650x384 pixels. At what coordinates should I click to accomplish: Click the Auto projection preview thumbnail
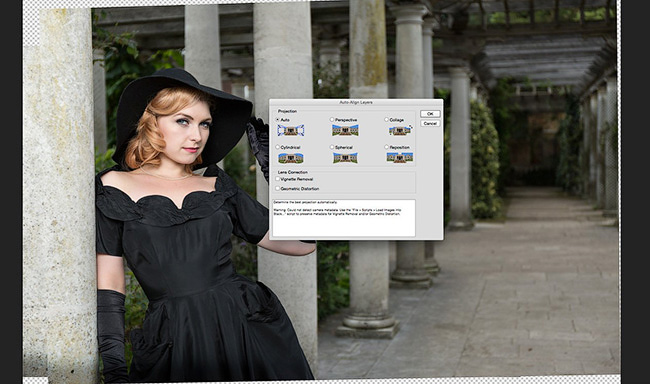[291, 131]
